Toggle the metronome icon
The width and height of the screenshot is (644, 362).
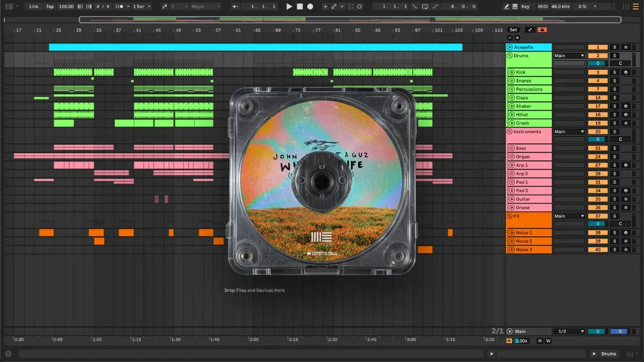pos(120,7)
